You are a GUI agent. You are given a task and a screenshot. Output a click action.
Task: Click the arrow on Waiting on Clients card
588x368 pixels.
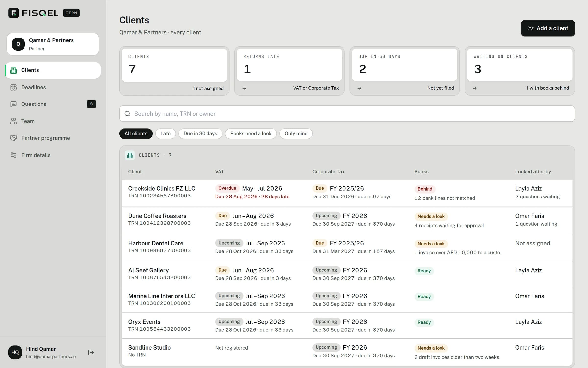475,88
